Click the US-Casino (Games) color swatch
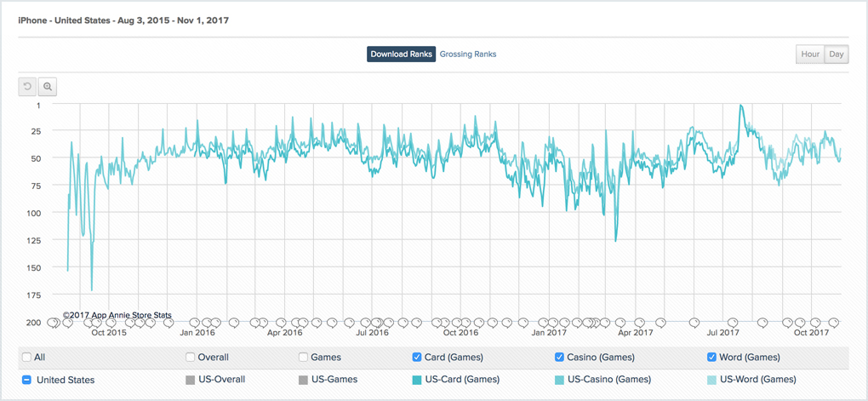 coord(559,380)
